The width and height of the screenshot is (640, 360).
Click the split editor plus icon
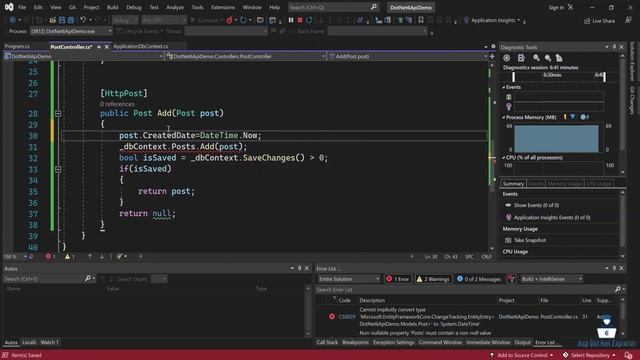[x=492, y=56]
